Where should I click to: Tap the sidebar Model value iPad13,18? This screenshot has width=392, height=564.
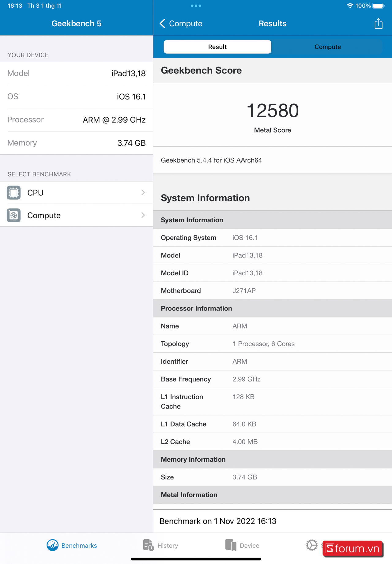click(128, 74)
